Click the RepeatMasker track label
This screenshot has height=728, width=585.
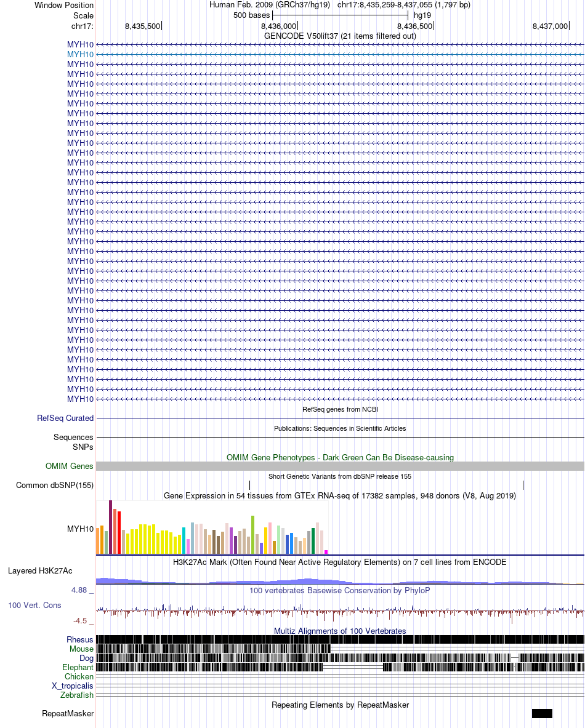coord(68,713)
